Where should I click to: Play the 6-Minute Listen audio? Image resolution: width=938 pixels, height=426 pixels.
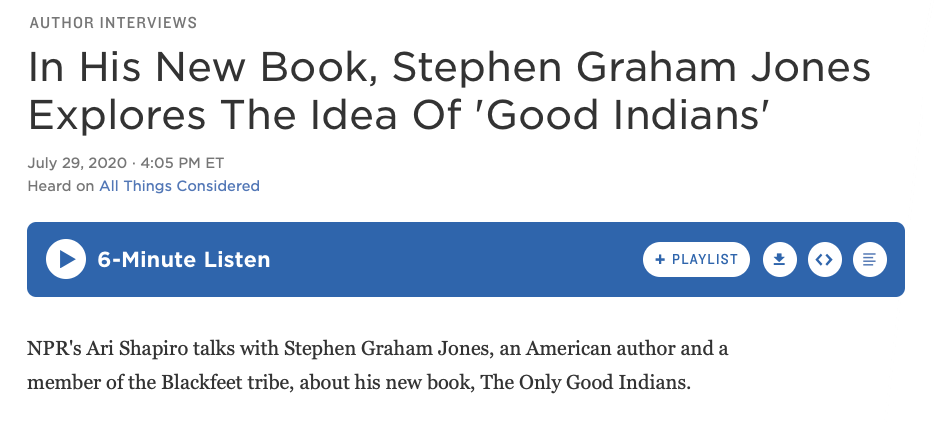[x=66, y=260]
